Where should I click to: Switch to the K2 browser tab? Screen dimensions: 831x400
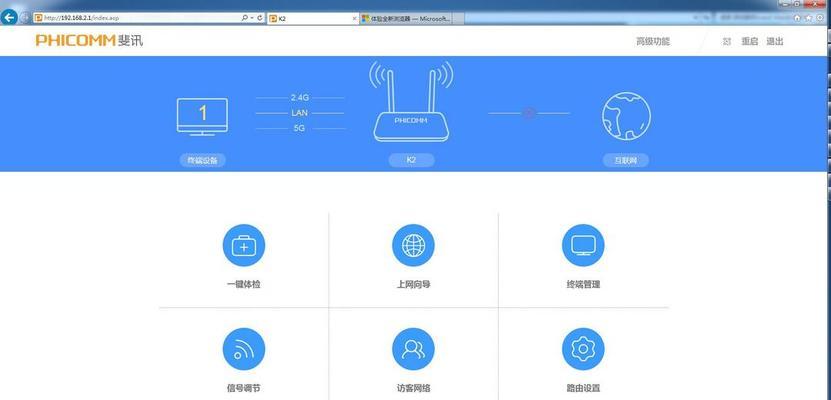tap(313, 18)
